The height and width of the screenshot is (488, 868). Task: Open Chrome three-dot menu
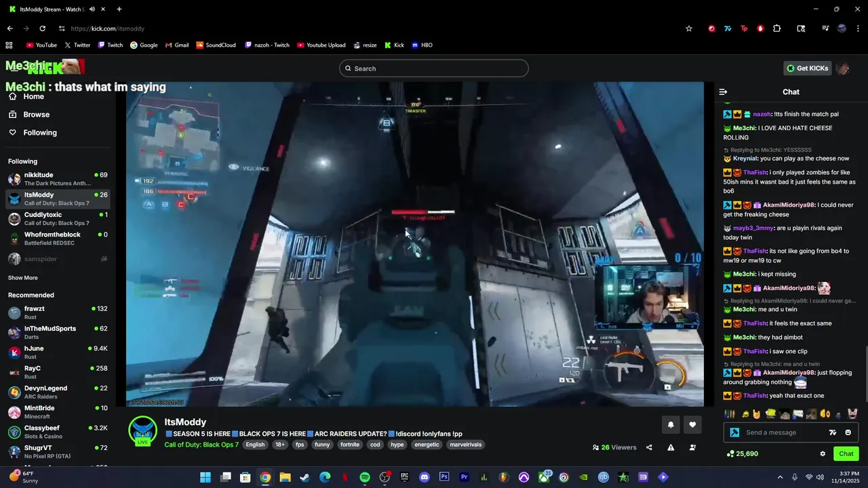[859, 28]
